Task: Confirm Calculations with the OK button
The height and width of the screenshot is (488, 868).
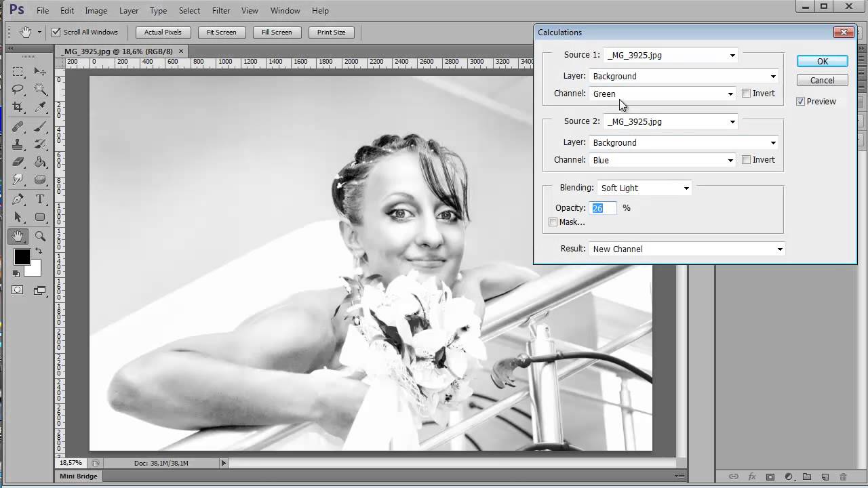Action: click(822, 61)
